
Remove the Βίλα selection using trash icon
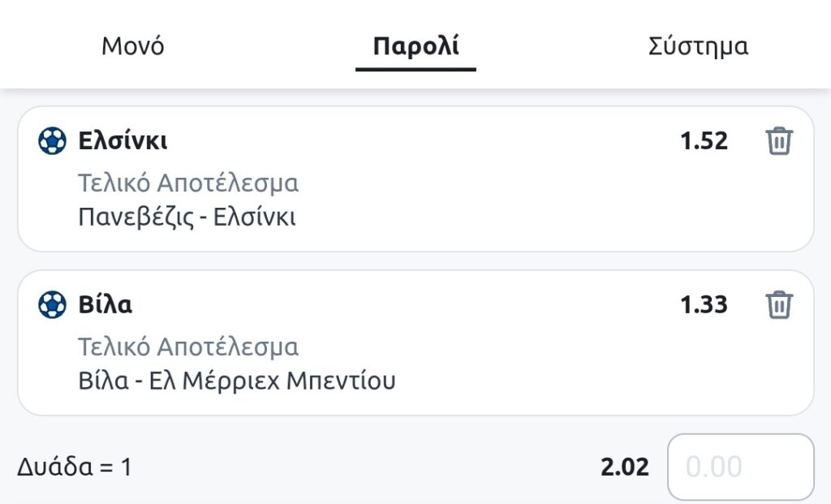coord(778,305)
